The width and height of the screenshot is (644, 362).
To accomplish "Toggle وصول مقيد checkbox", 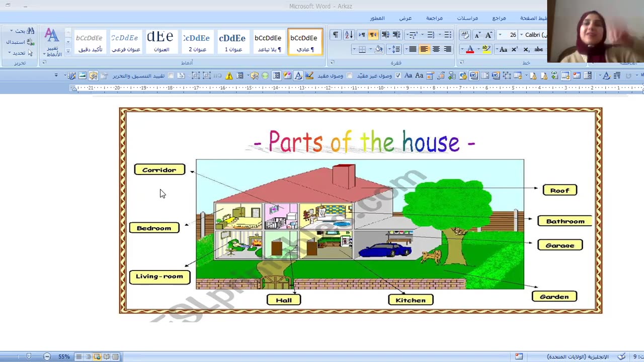I will click(x=349, y=75).
